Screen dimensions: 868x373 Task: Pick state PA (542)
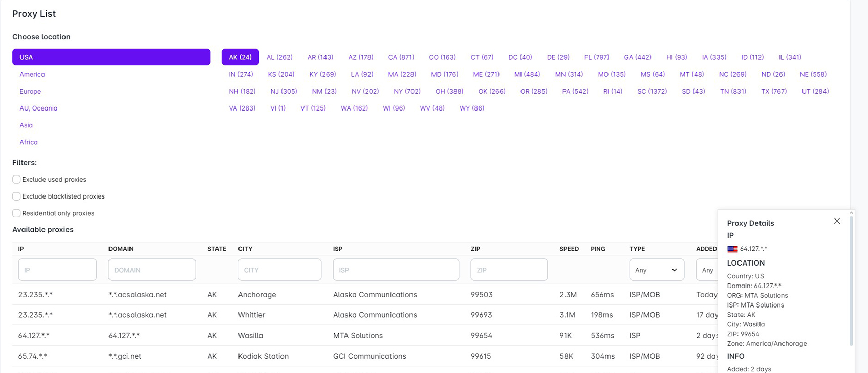tap(575, 91)
